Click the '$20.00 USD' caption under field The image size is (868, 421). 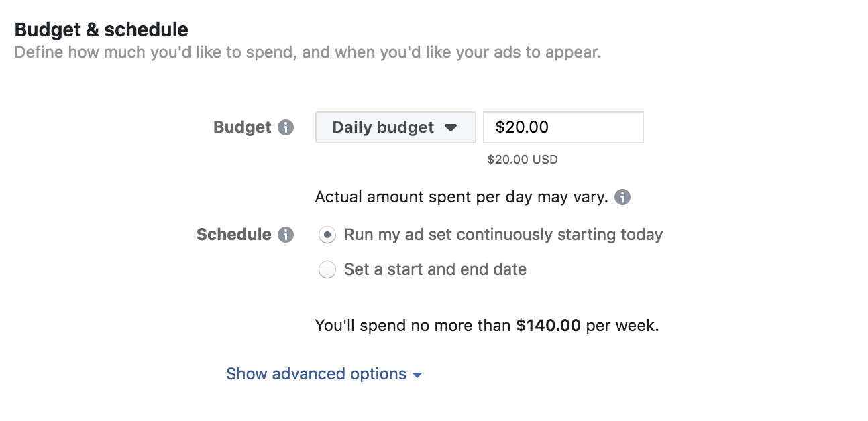523,160
